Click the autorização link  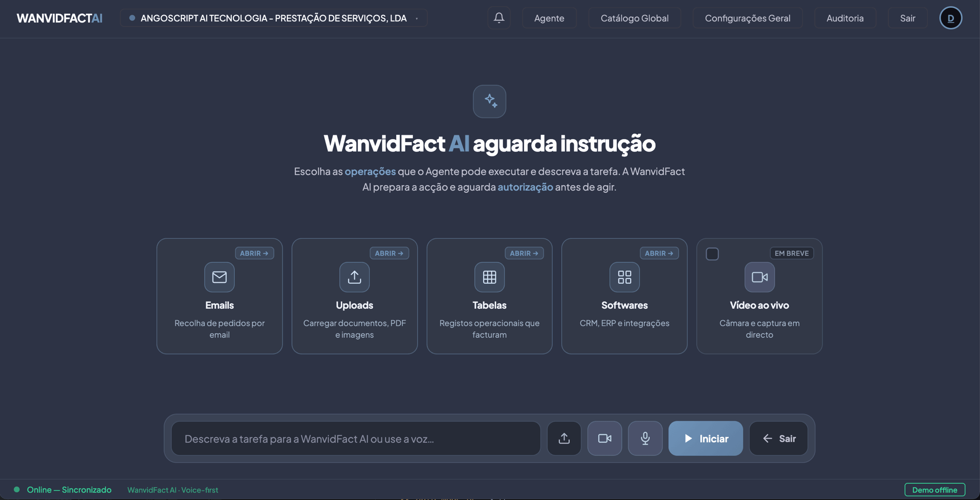point(525,187)
